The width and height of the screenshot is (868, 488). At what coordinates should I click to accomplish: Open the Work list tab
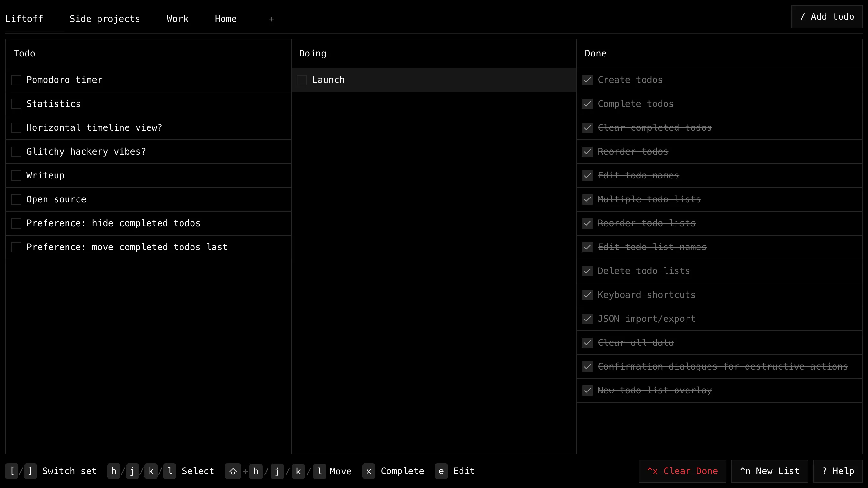178,19
